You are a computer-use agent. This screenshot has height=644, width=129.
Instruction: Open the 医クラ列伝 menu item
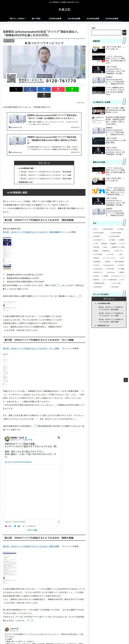(x=36, y=18)
